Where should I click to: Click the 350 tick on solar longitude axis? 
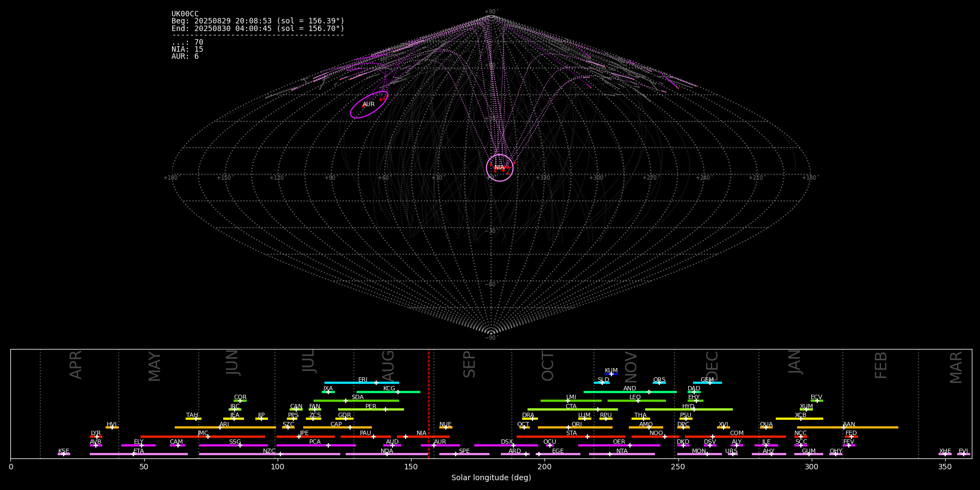click(945, 467)
